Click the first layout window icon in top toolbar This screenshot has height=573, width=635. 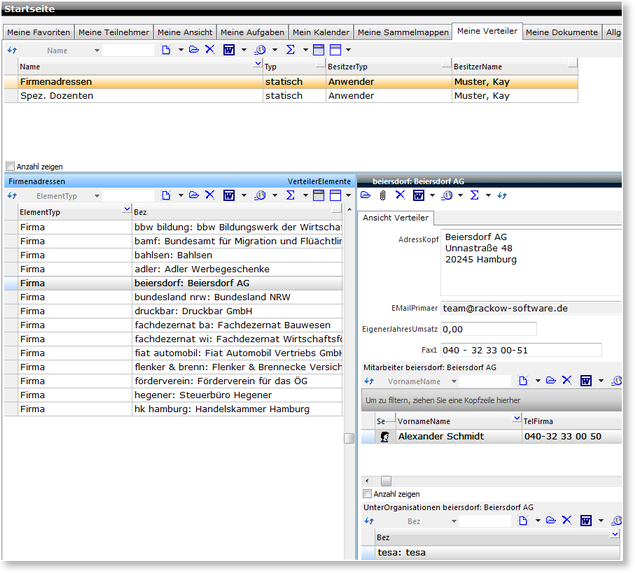click(319, 50)
